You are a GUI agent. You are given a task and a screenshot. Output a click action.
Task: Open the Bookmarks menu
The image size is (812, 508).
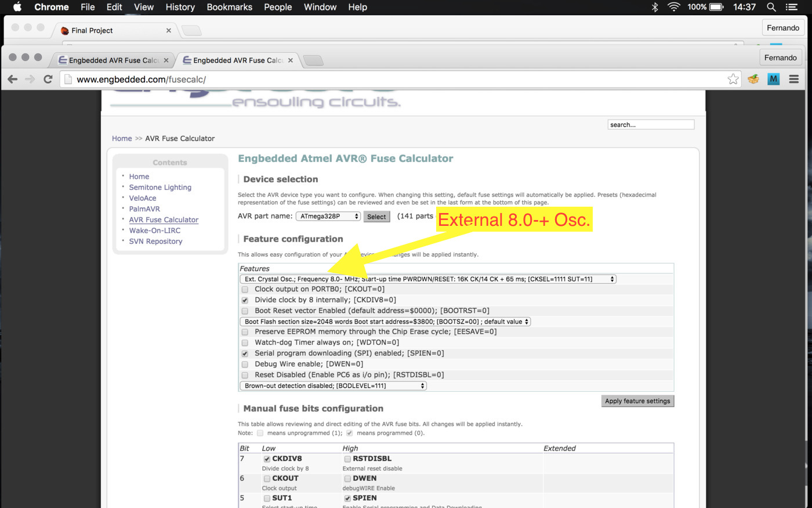point(230,7)
